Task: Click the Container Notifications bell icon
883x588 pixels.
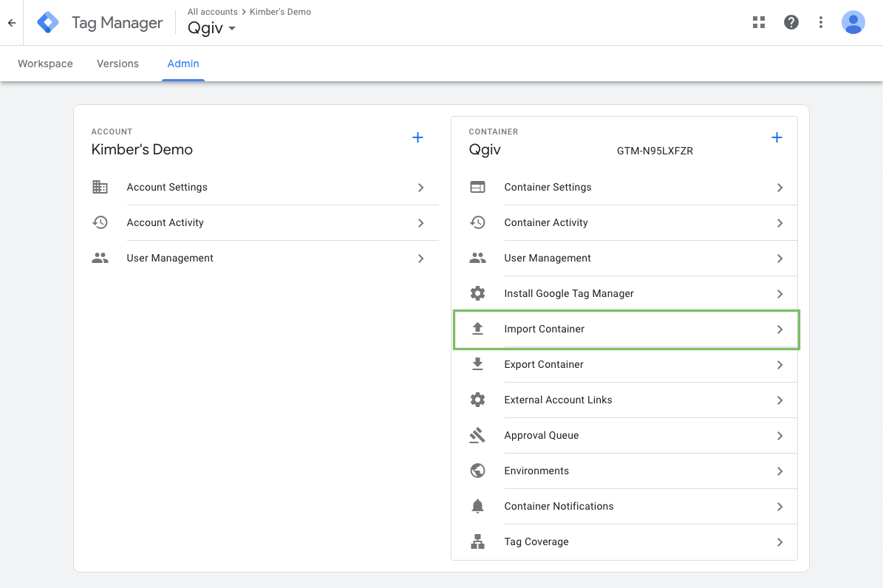Action: pyautogui.click(x=477, y=506)
